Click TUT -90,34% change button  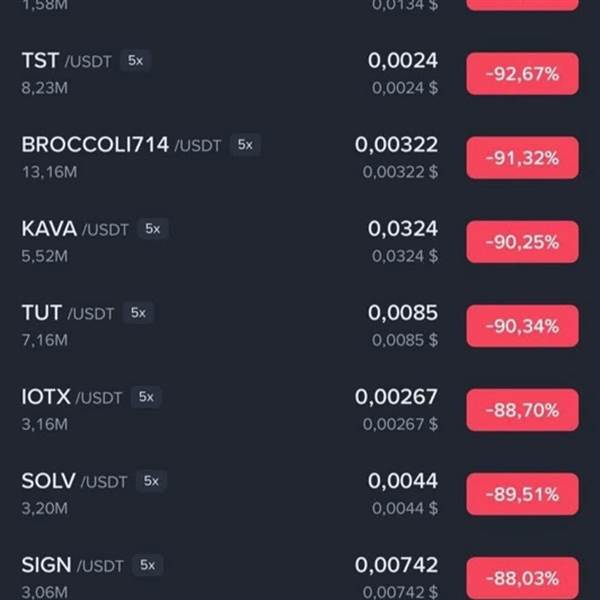(522, 326)
